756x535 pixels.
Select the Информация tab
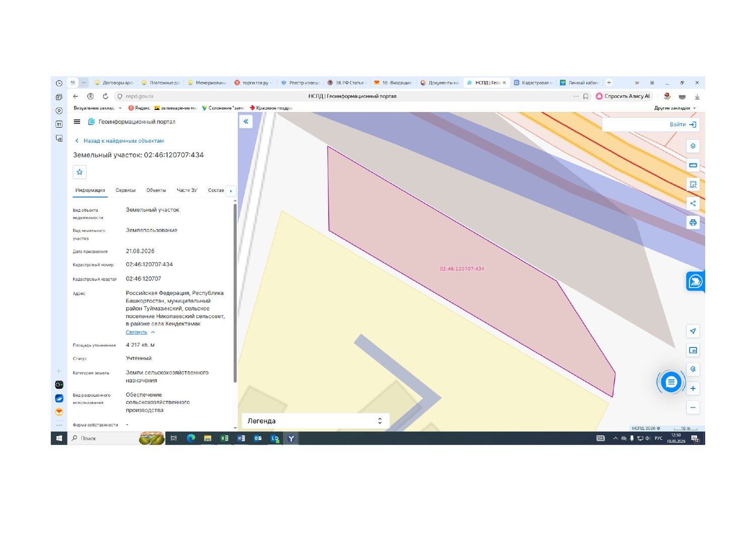90,190
